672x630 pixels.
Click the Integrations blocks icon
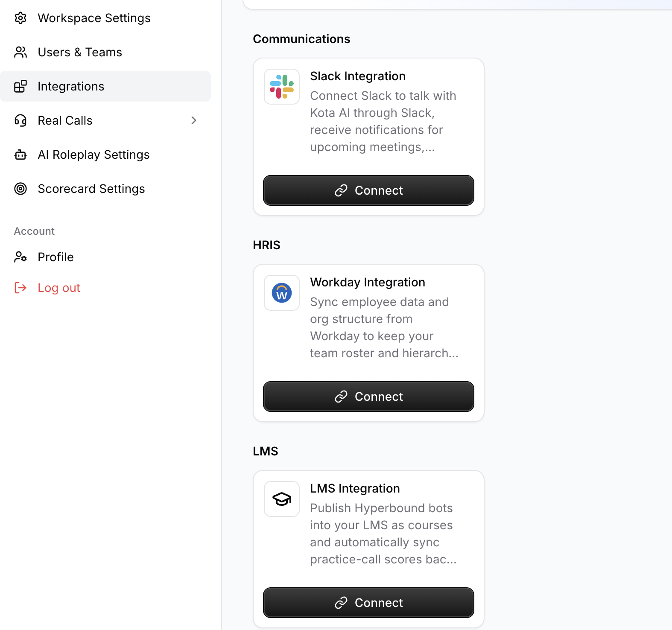(x=20, y=86)
